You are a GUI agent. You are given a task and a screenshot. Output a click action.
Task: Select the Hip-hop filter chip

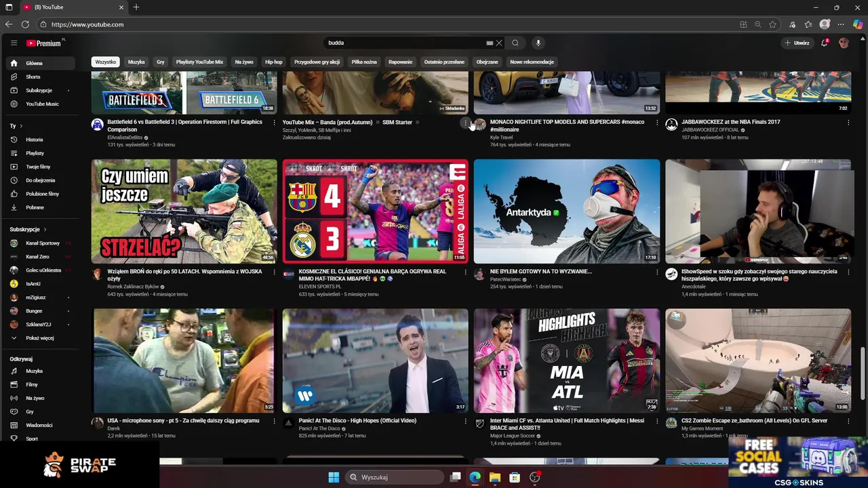tap(273, 62)
